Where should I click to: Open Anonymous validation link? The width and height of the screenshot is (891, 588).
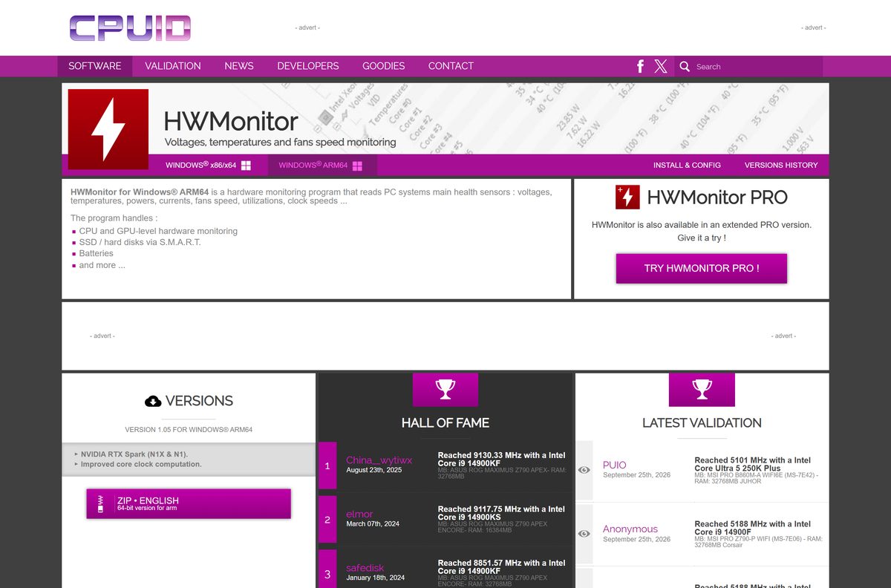pyautogui.click(x=630, y=529)
